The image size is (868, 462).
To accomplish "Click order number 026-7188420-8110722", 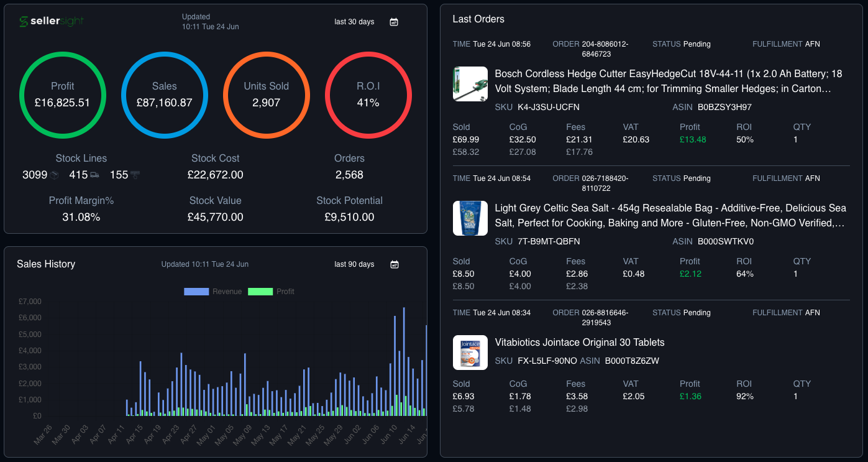I will [605, 183].
